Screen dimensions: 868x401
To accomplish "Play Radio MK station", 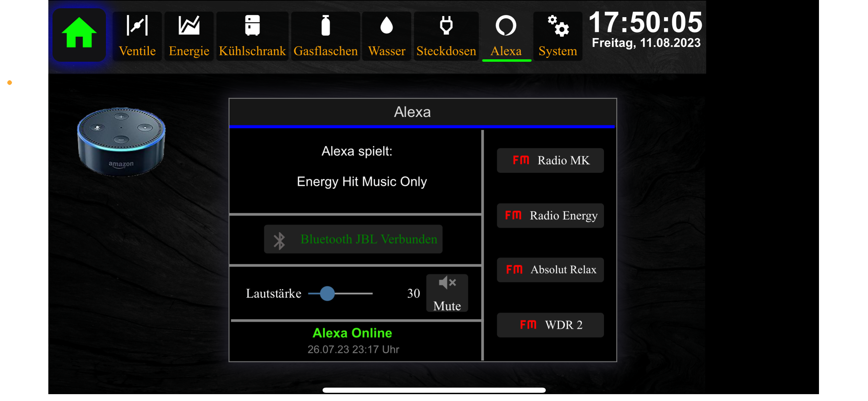I will click(550, 160).
